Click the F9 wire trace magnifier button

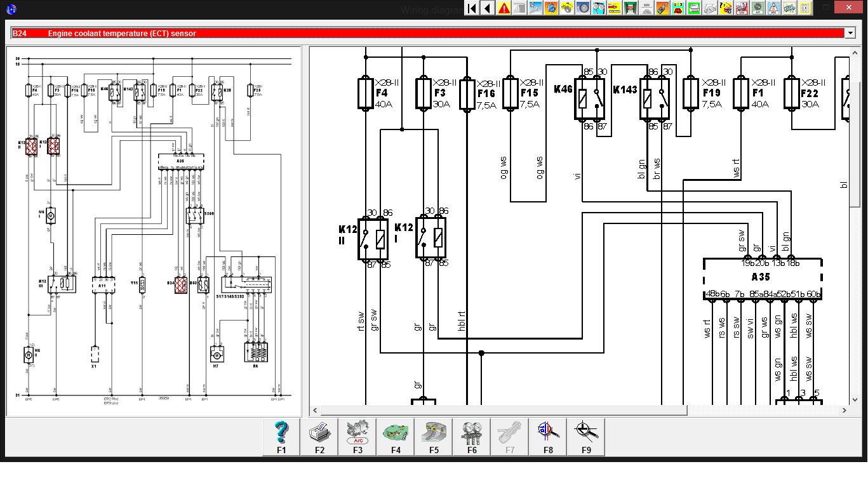pyautogui.click(x=586, y=437)
